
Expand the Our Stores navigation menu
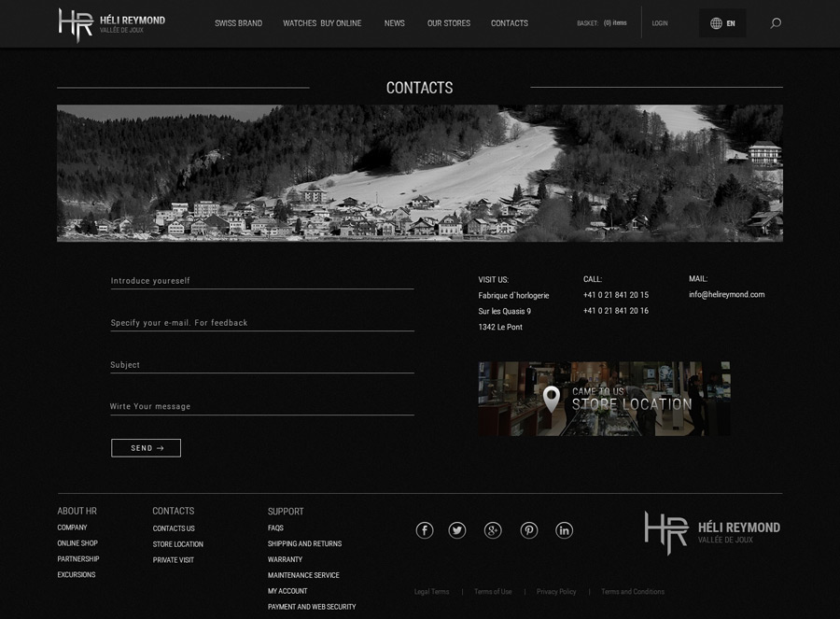pos(448,22)
